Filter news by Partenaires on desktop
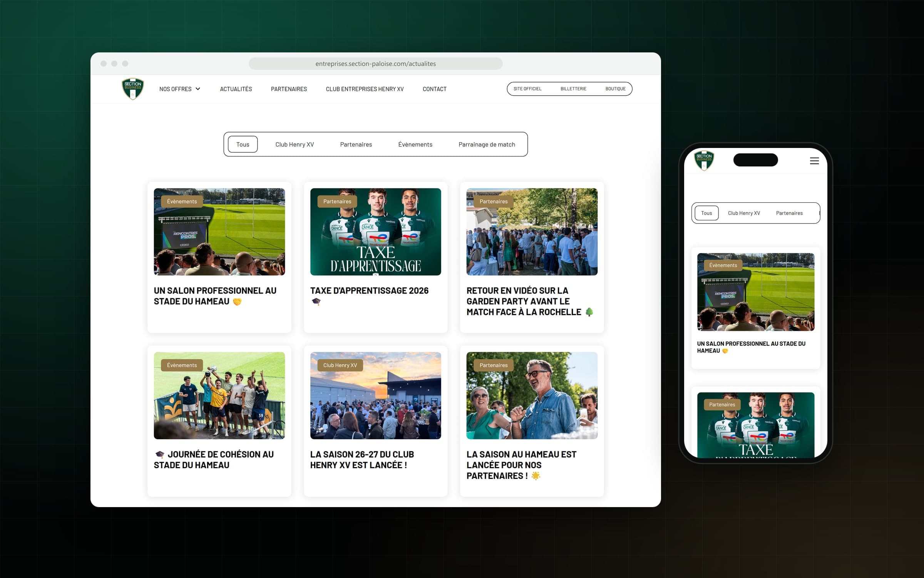The width and height of the screenshot is (924, 578). pyautogui.click(x=356, y=144)
